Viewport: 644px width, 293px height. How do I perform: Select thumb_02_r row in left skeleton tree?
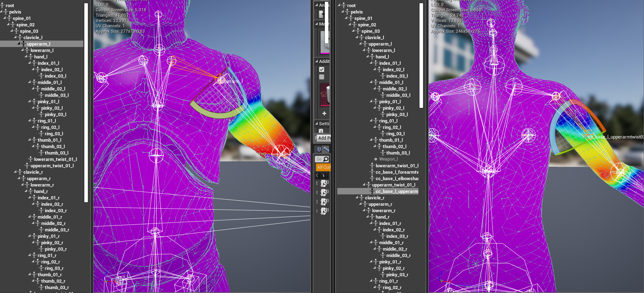[42, 281]
